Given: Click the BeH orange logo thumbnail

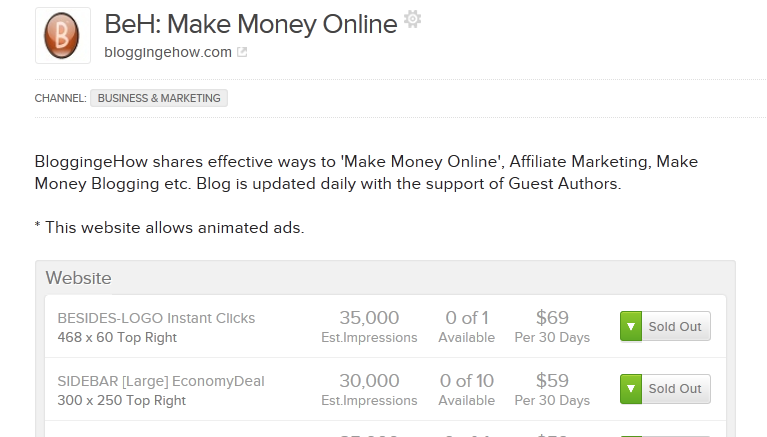Looking at the screenshot, I should (x=63, y=35).
